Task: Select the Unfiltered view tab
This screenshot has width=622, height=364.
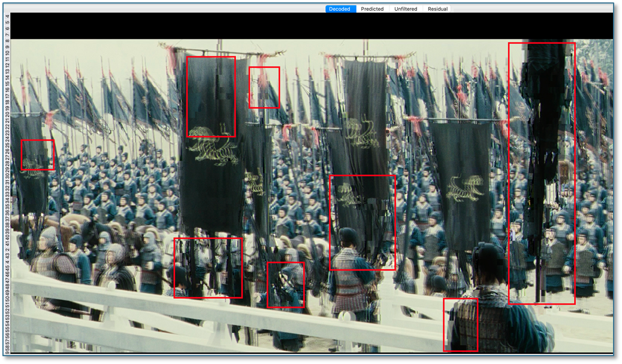Action: point(406,9)
